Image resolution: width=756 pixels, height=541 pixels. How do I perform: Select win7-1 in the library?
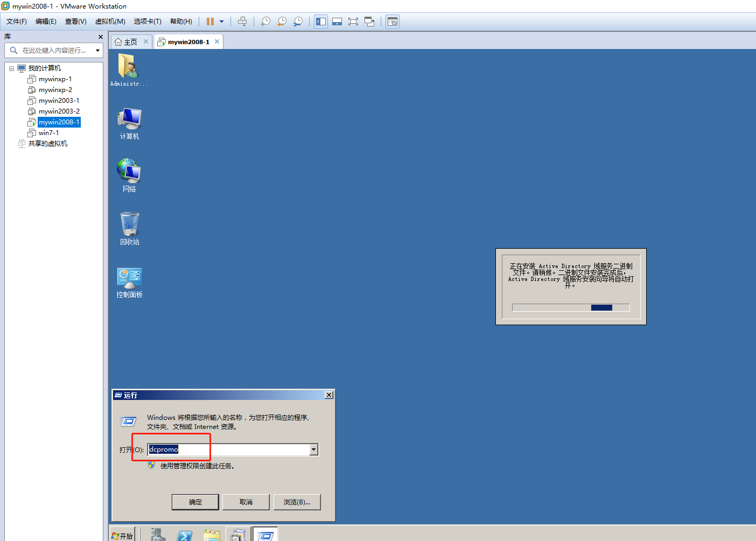point(48,133)
